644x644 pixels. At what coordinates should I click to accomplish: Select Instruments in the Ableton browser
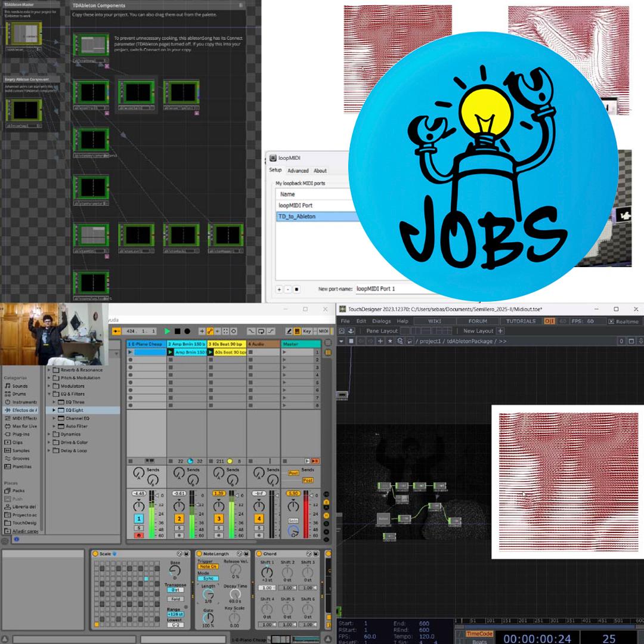20,402
